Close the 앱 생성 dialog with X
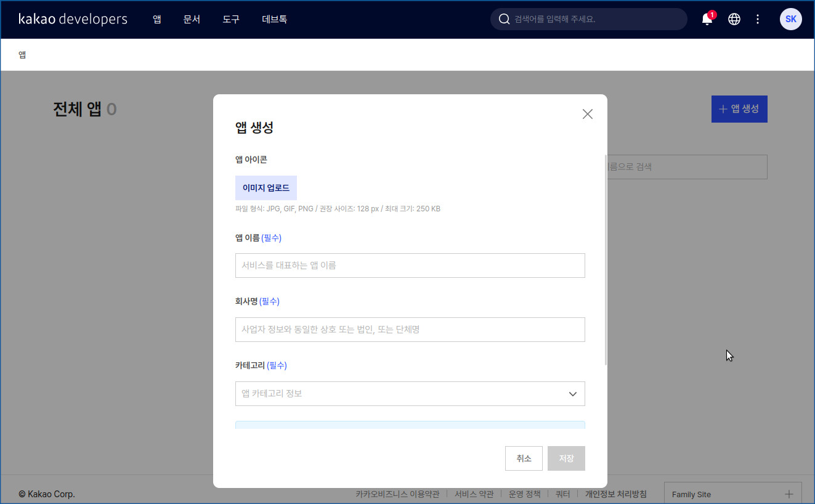 (588, 114)
